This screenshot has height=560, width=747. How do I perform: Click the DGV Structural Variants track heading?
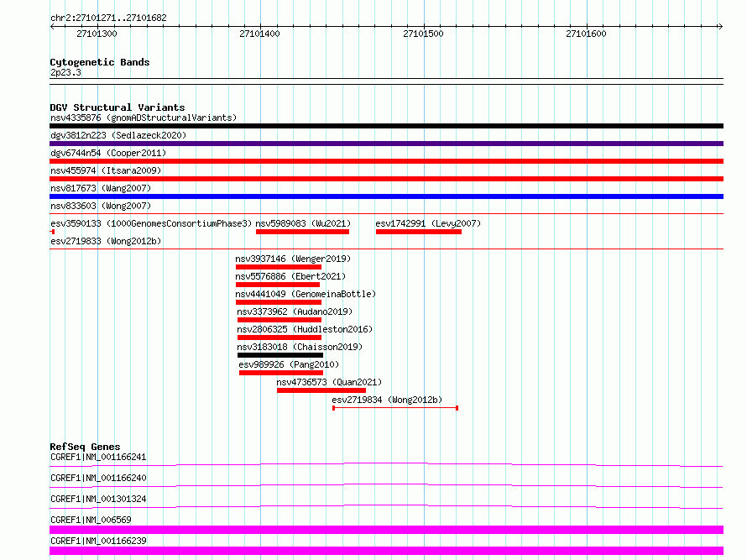click(x=118, y=107)
